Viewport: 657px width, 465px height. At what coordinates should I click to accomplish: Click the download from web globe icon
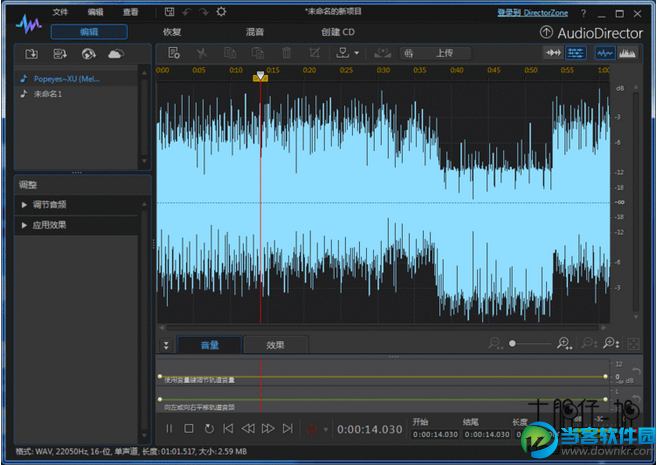point(88,53)
